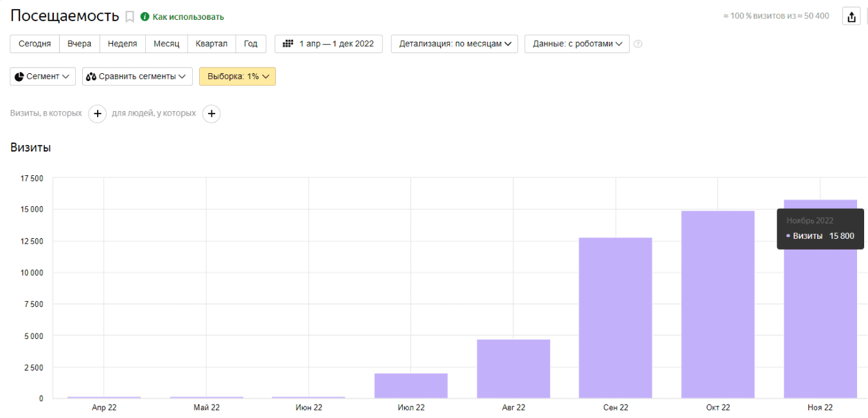Click the help question mark icon
This screenshot has height=418, width=868.
coord(638,44)
